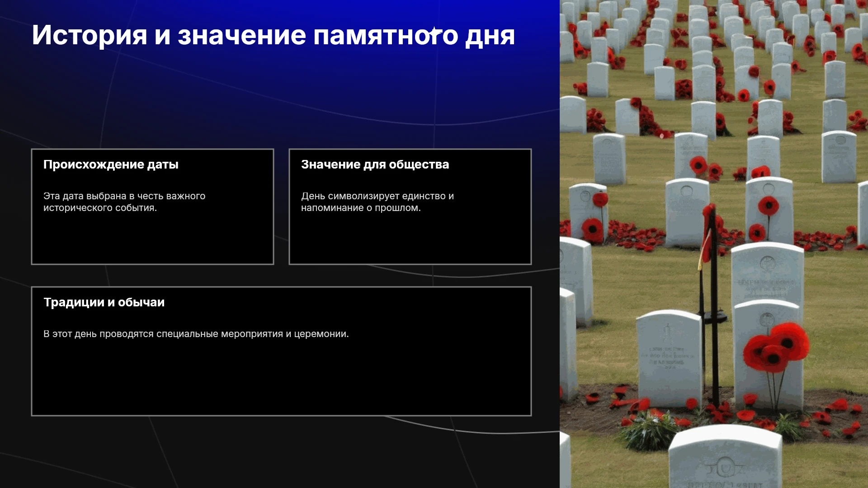Click empty lower area of 'Традиции и обычаи' card
The height and width of the screenshot is (488, 868).
tap(281, 380)
